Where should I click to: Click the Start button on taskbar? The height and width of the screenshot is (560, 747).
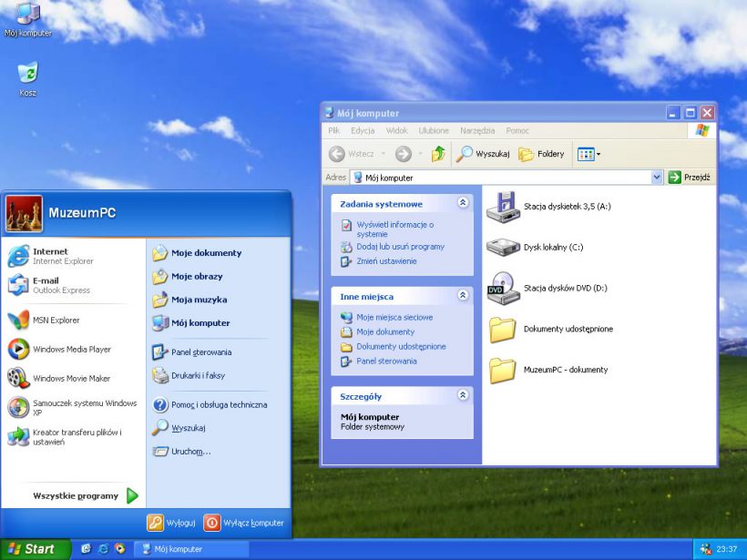(x=32, y=549)
